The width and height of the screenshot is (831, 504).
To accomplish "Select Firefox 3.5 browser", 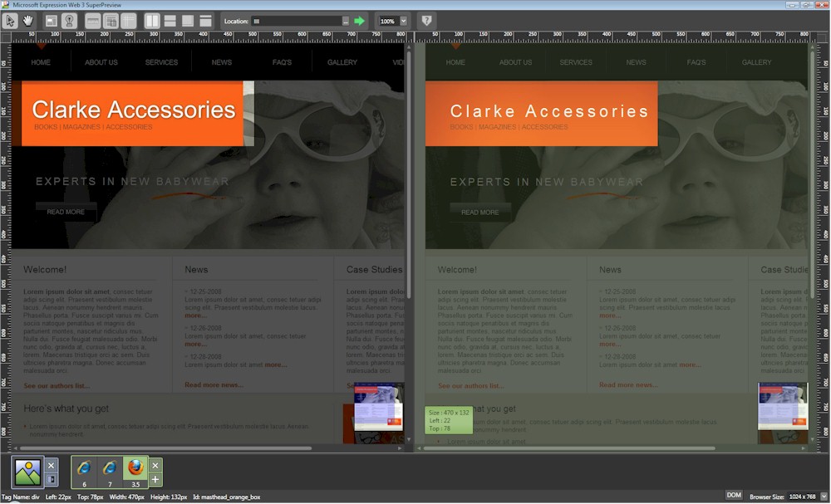I will (135, 472).
